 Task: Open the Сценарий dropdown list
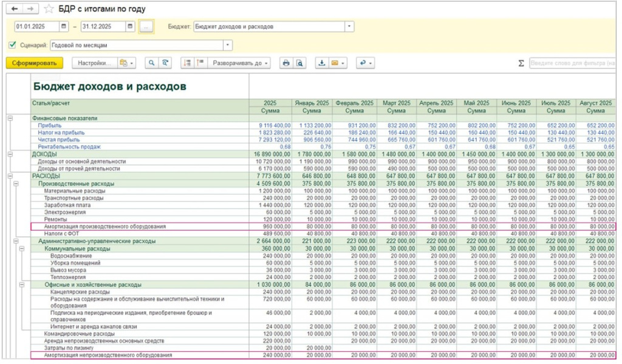[x=228, y=45]
